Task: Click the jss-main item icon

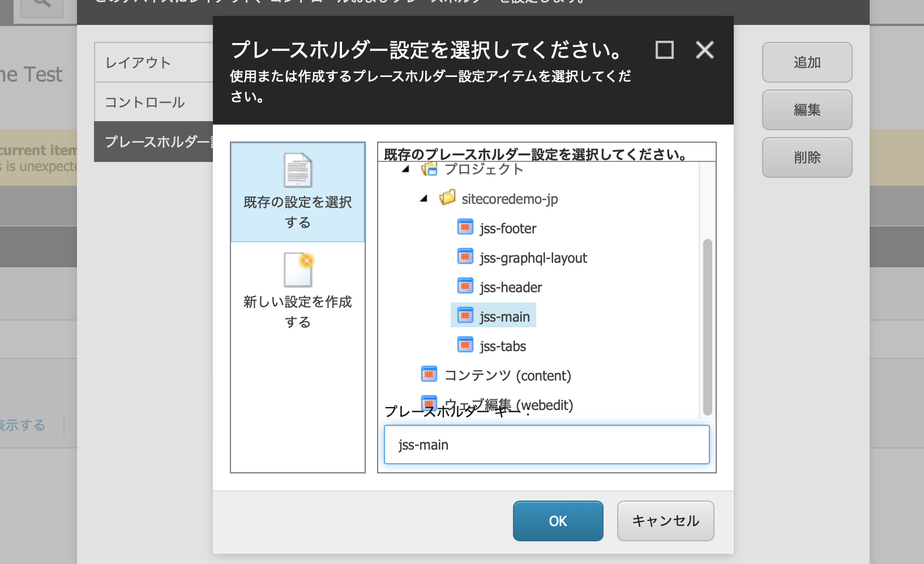Action: point(465,315)
